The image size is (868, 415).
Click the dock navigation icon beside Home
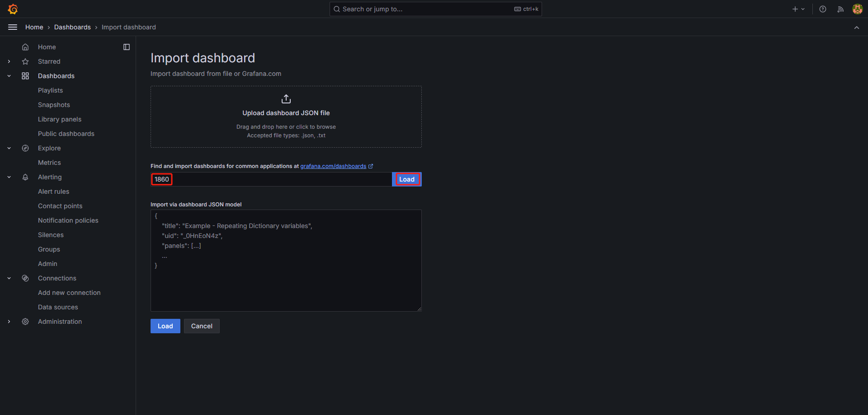[126, 47]
